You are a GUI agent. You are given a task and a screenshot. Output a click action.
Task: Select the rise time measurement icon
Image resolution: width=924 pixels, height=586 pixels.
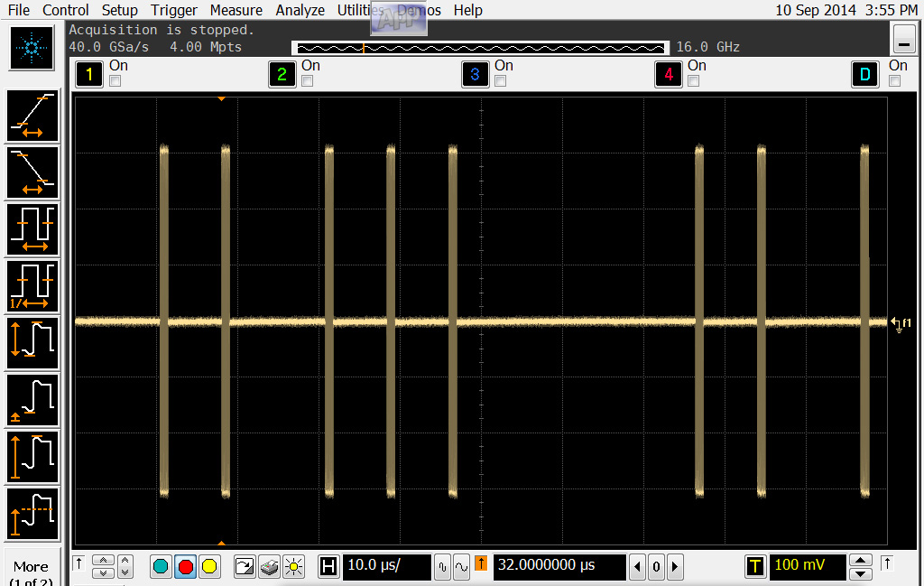[33, 116]
